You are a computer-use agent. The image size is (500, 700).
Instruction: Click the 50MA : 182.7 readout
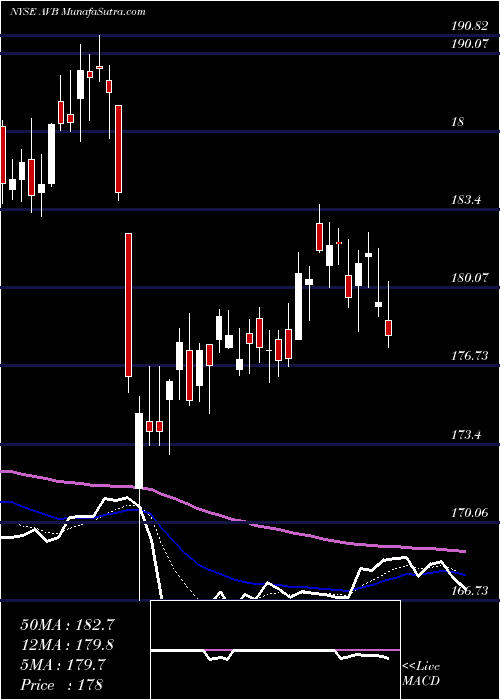(65, 624)
